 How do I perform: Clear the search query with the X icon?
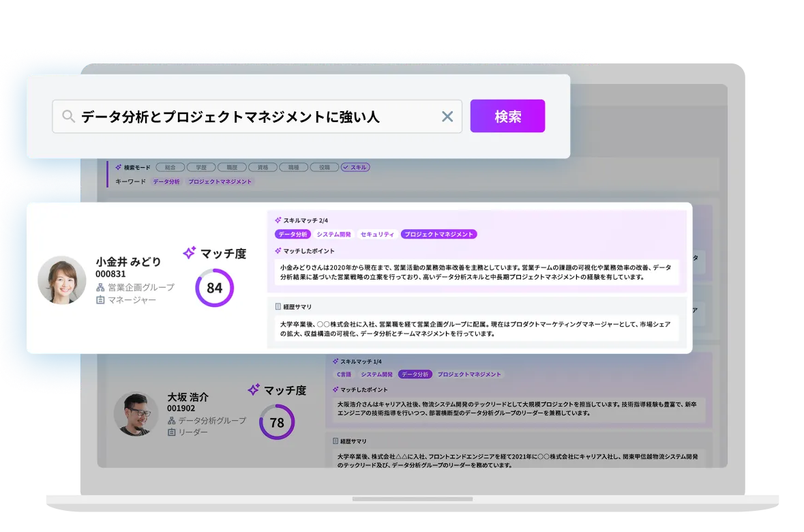(447, 117)
